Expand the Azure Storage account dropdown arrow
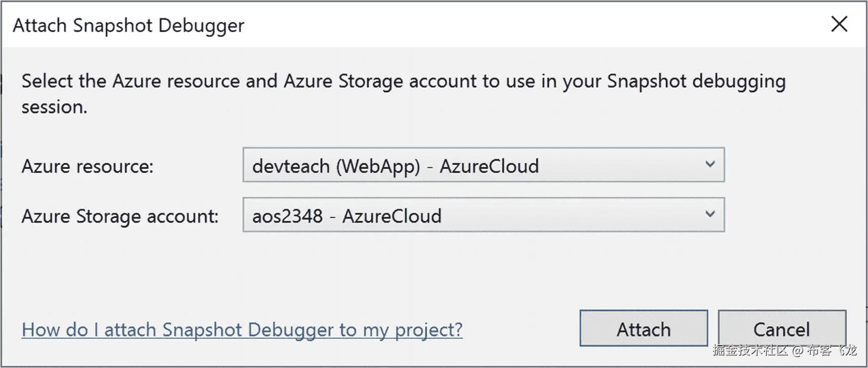868x368 pixels. coord(710,214)
